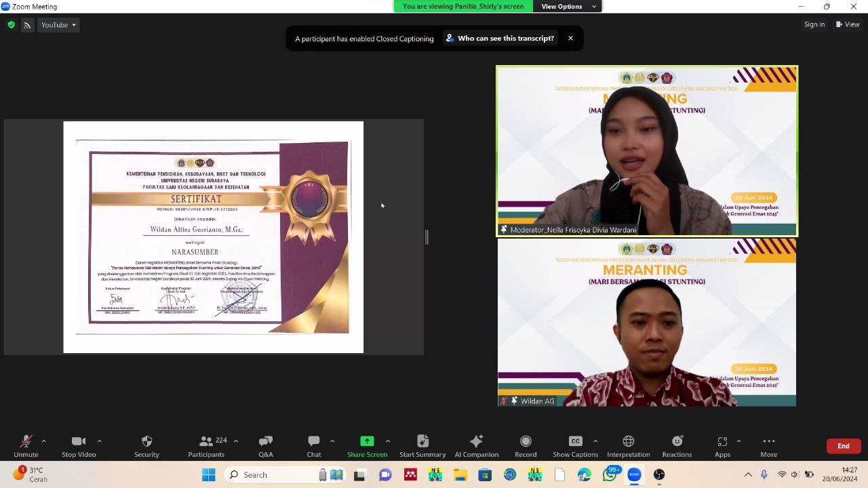This screenshot has height=488, width=868.
Task: Start the AI Companion
Action: pos(476,445)
